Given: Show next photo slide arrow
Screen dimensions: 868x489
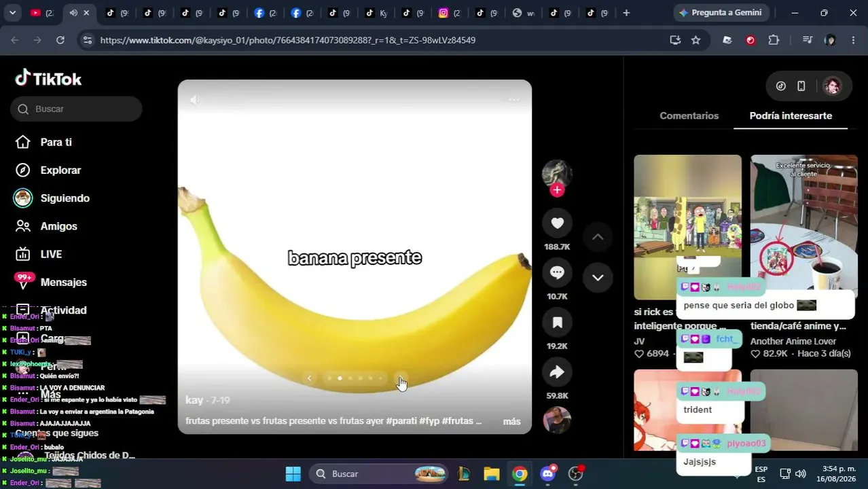Looking at the screenshot, I should 401,378.
